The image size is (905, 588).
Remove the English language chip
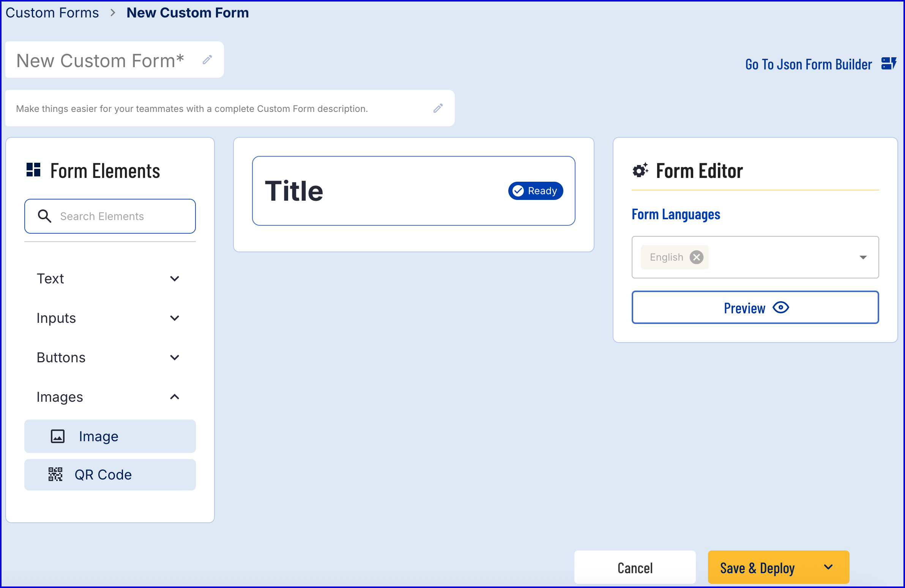click(697, 257)
